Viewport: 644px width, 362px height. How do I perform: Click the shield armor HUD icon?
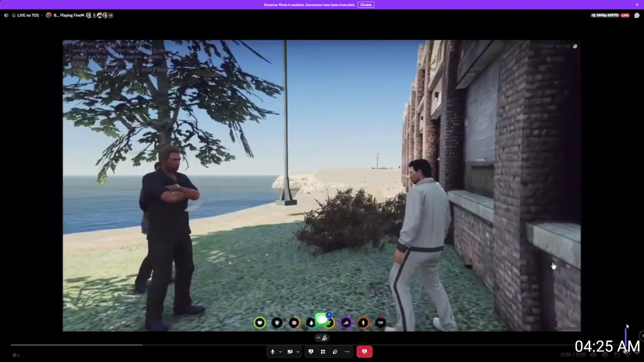(277, 323)
